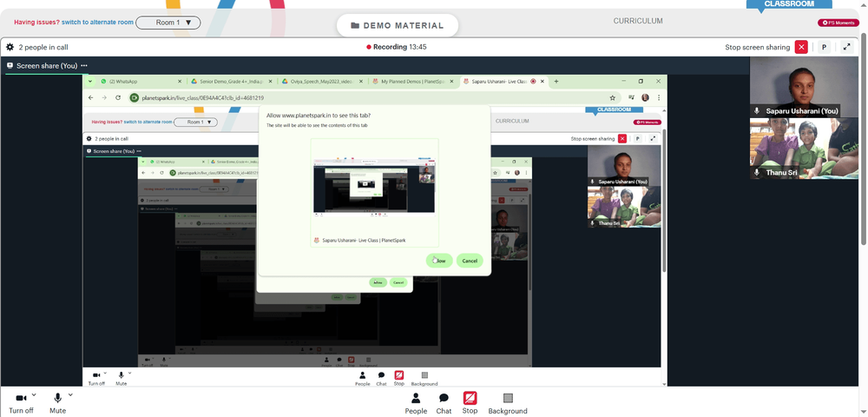Open media control icon in shared browser toolbar

click(x=632, y=97)
